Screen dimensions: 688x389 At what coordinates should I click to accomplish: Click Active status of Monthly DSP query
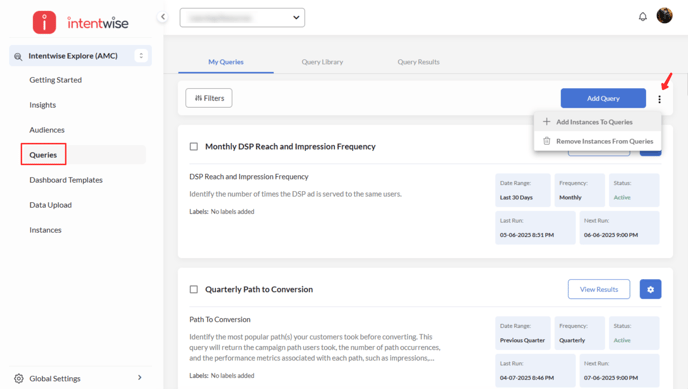pos(622,197)
